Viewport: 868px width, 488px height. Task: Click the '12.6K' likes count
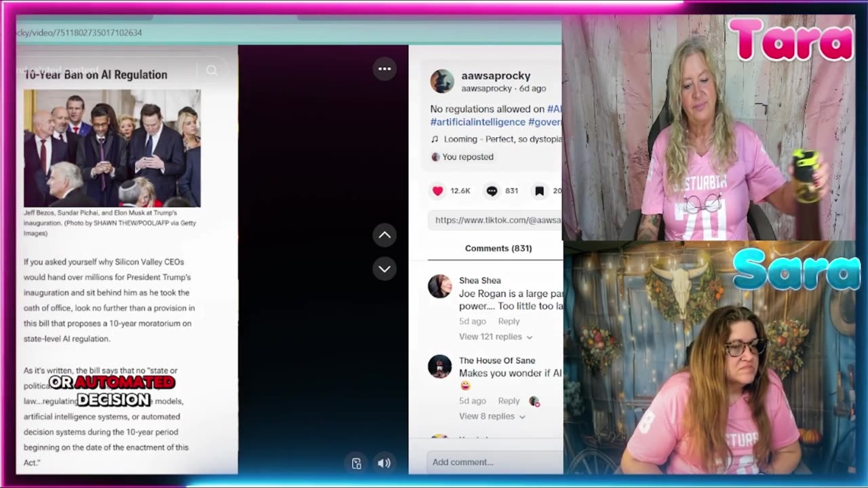(460, 191)
